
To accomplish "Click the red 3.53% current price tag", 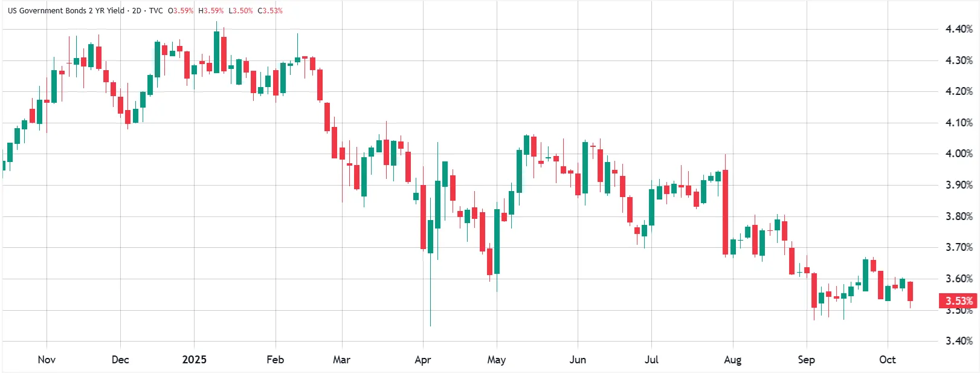I will coord(959,300).
